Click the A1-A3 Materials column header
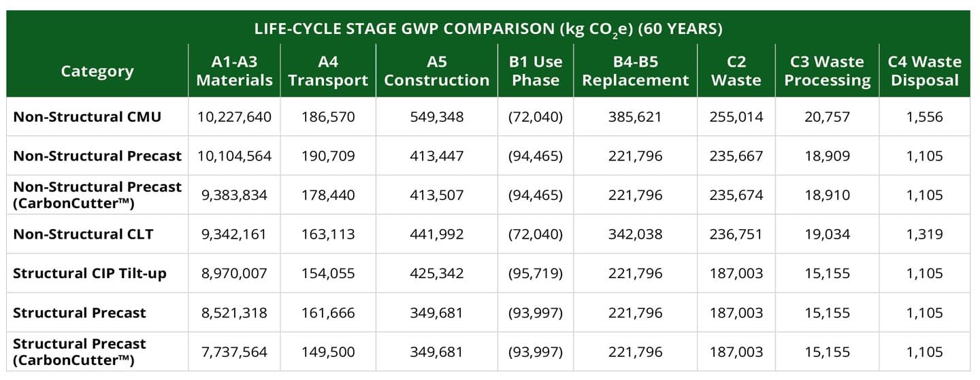This screenshot has height=380, width=980. 234,71
